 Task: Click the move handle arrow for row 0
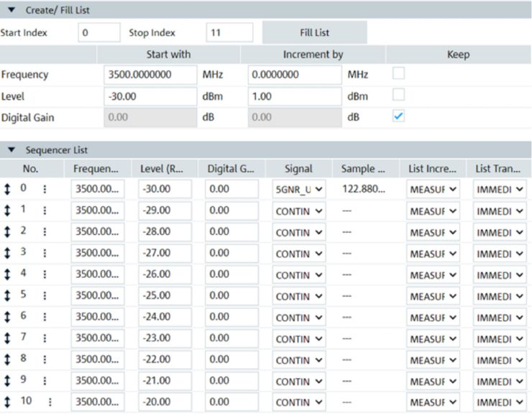point(7,189)
